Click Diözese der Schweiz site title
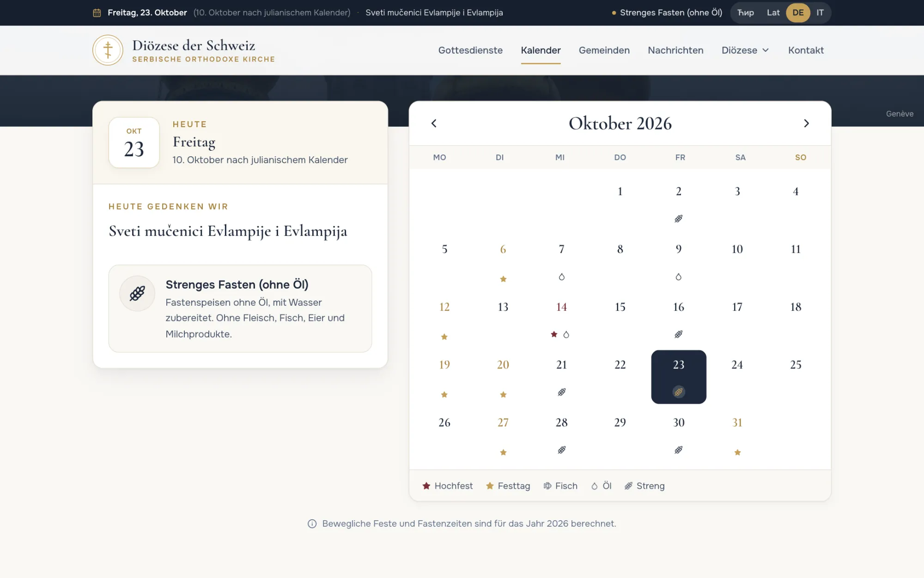 coord(194,45)
